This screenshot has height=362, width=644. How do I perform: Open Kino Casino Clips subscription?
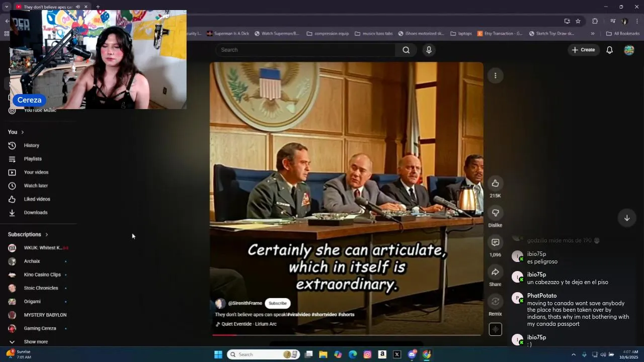(x=38, y=275)
